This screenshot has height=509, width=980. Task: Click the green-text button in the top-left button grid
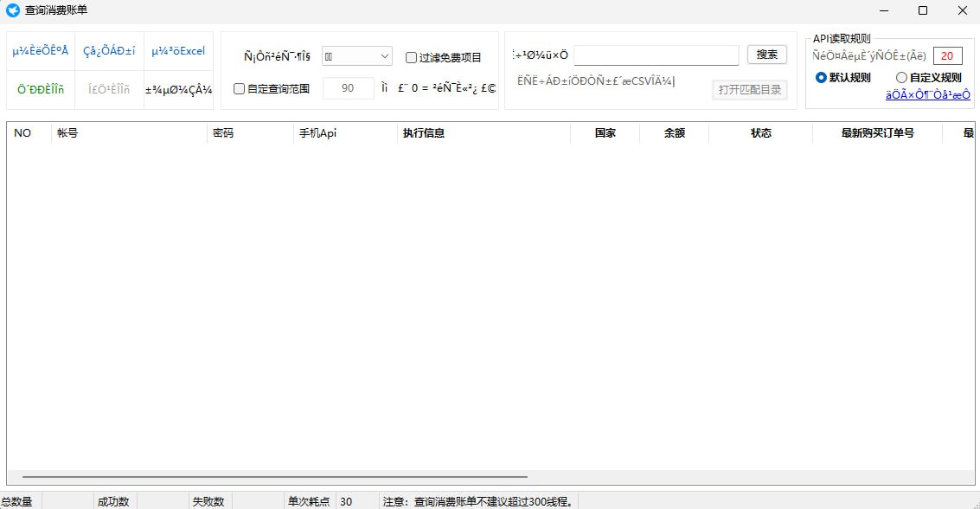41,89
